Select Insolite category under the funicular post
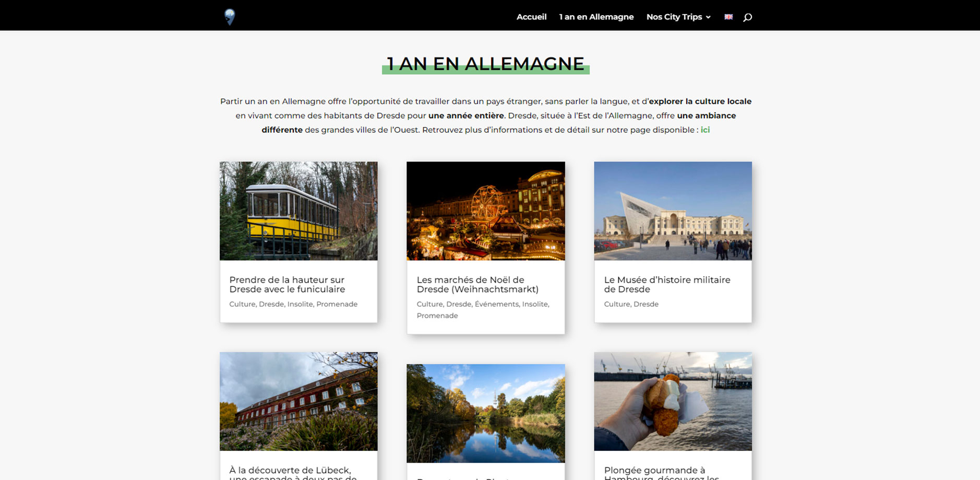 [300, 304]
